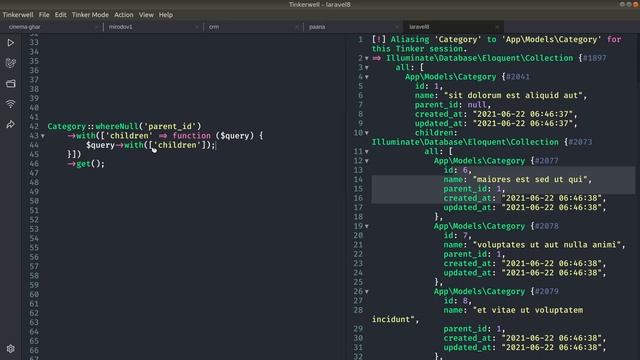Viewport: 640px width, 360px height.
Task: Click 'parent_id: null' in output
Action: click(x=452, y=105)
